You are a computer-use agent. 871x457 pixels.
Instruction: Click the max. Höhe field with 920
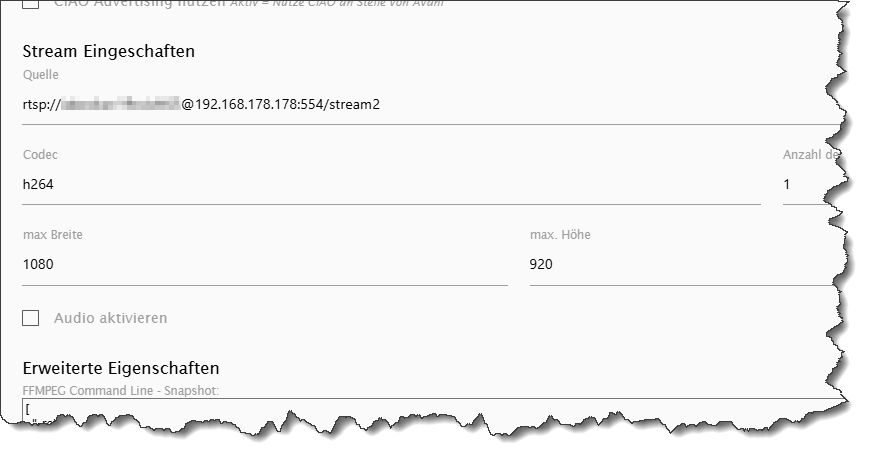[680, 265]
